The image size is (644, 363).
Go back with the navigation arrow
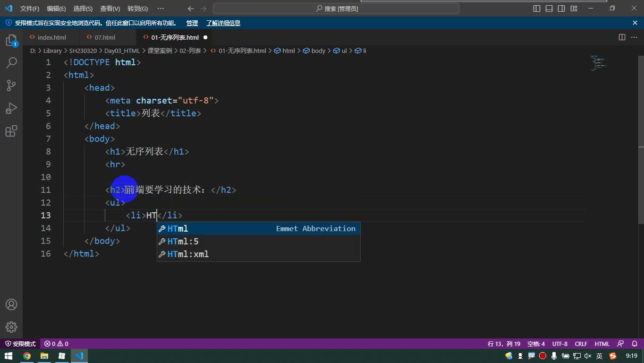[191, 9]
